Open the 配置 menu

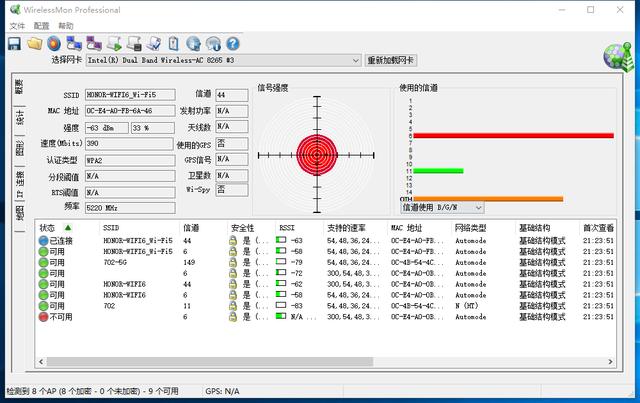(41, 26)
